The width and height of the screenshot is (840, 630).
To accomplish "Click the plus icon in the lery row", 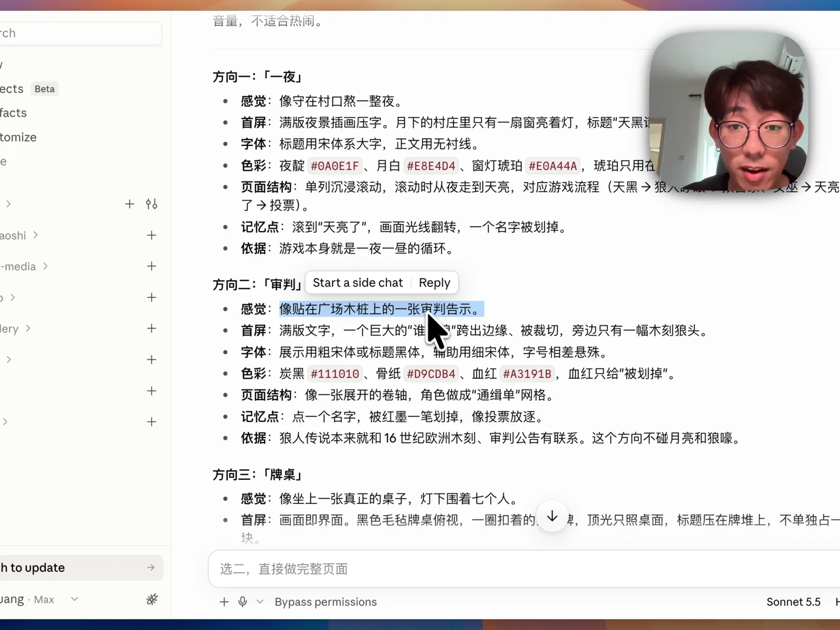I will click(x=152, y=328).
